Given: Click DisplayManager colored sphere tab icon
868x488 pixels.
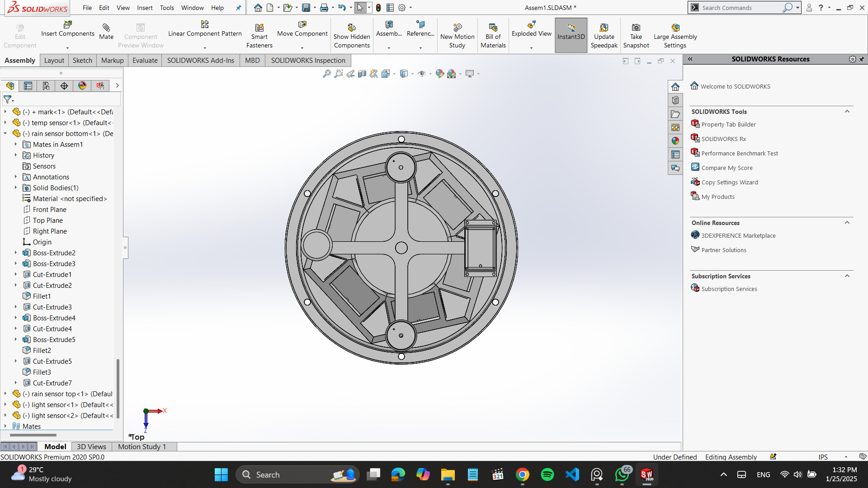Looking at the screenshot, I should pyautogui.click(x=82, y=86).
